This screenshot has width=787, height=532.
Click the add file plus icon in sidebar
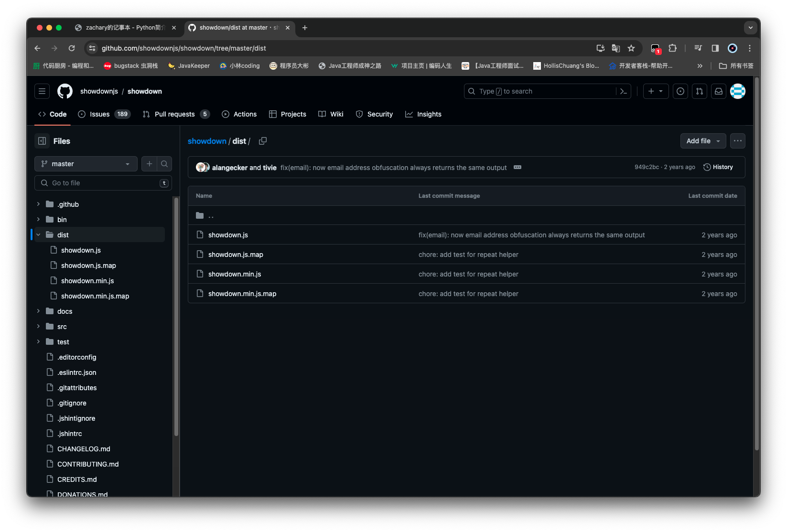pos(149,164)
